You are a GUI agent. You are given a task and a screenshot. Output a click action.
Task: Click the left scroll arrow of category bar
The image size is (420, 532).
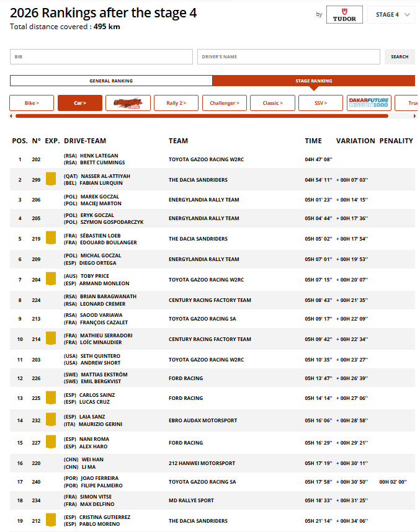coord(11,116)
